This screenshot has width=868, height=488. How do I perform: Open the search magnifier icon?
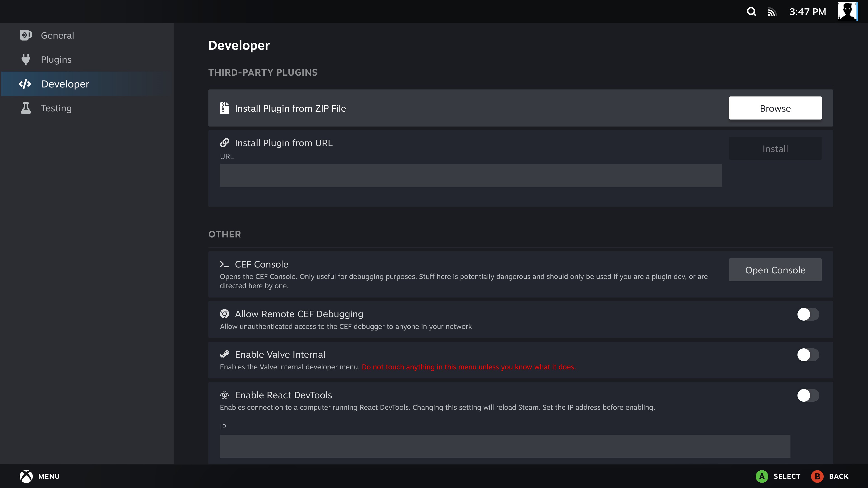(751, 12)
